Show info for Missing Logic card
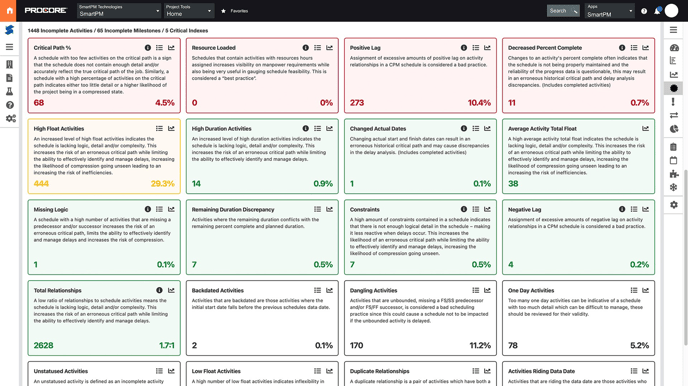This screenshot has height=386, width=688. click(x=148, y=209)
